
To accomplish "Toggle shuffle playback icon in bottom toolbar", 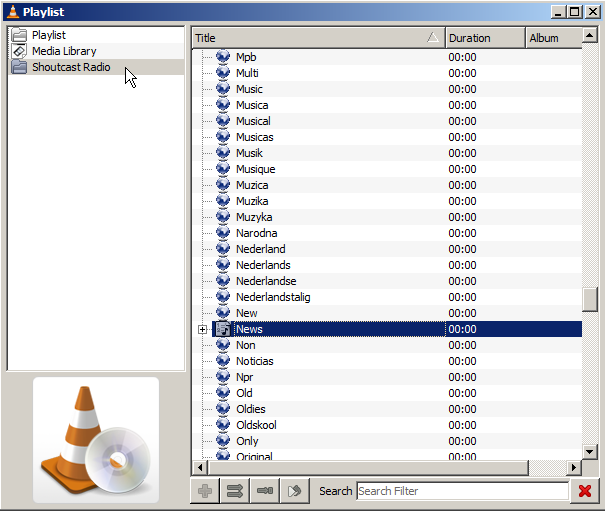I will click(235, 491).
